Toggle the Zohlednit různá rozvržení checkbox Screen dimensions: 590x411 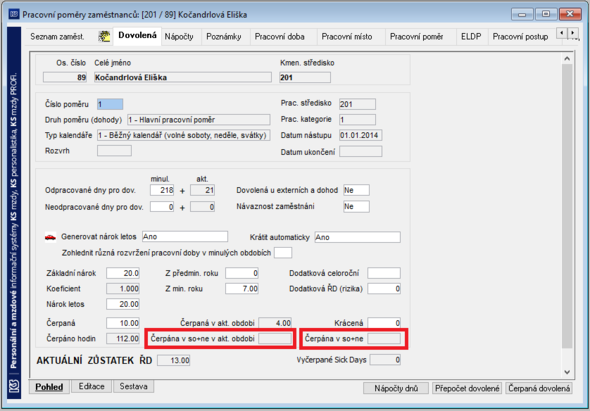[283, 253]
